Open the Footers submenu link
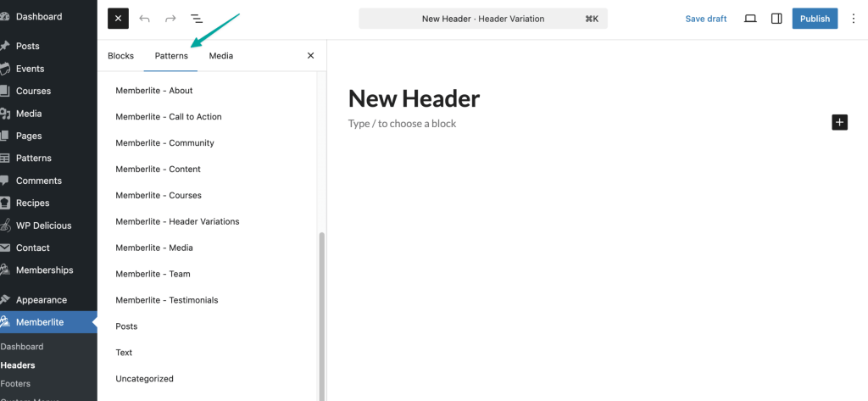The height and width of the screenshot is (401, 868). [x=15, y=383]
